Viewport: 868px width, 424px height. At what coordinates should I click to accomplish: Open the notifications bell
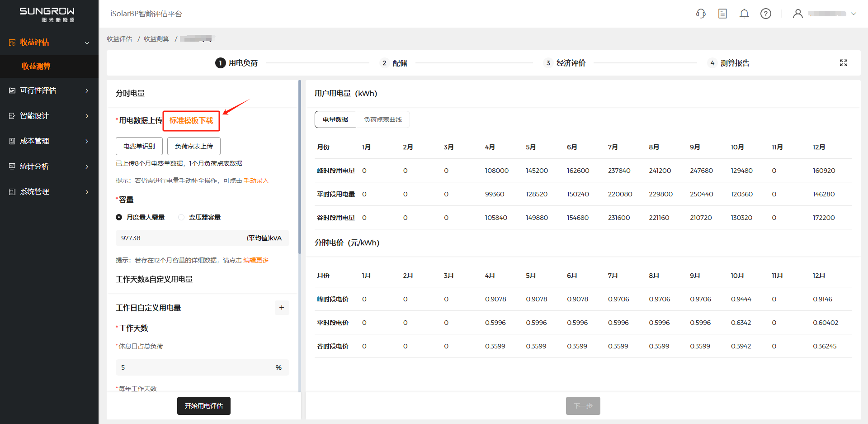click(x=744, y=14)
